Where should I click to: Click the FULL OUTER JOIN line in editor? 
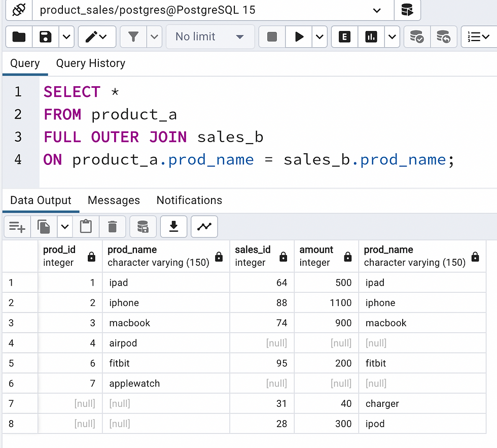(153, 137)
